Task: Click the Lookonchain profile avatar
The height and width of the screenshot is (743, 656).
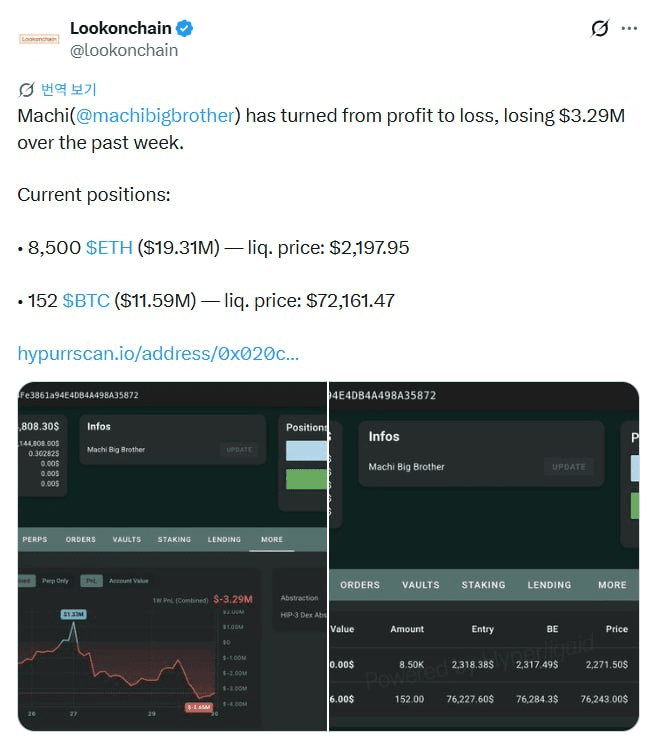Action: tap(39, 39)
